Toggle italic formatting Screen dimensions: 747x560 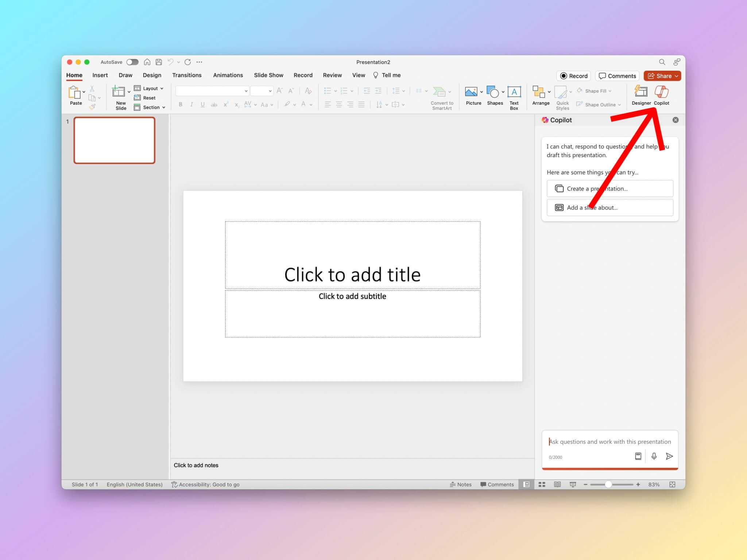click(x=191, y=105)
